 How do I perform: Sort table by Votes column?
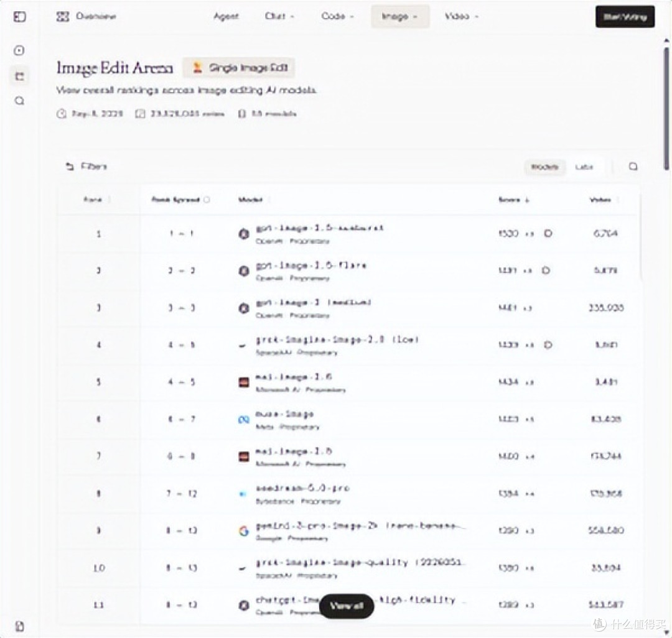604,200
